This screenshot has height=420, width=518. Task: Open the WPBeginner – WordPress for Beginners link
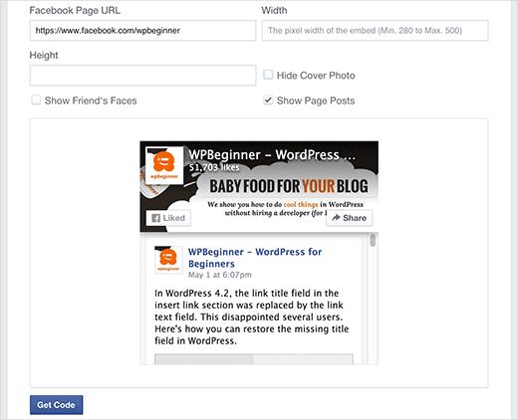pos(255,258)
